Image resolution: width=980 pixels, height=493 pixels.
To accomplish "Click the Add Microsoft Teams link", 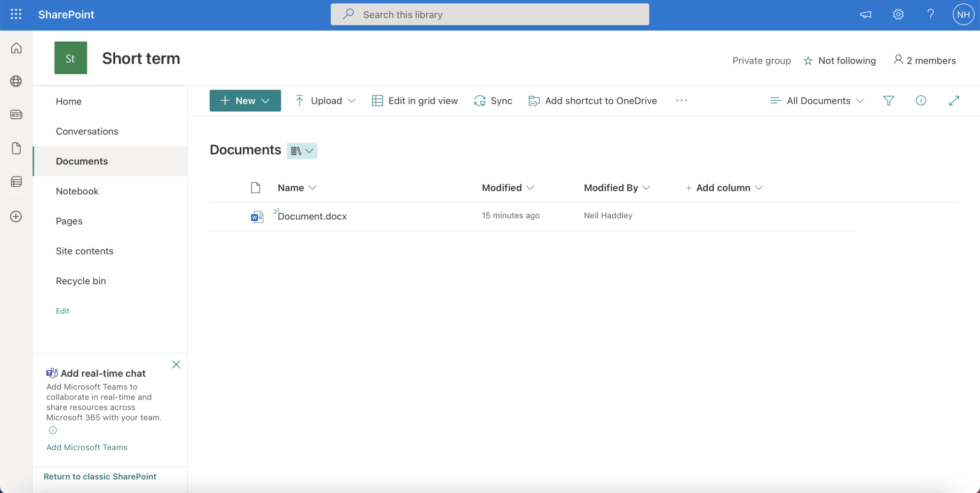I will point(86,447).
